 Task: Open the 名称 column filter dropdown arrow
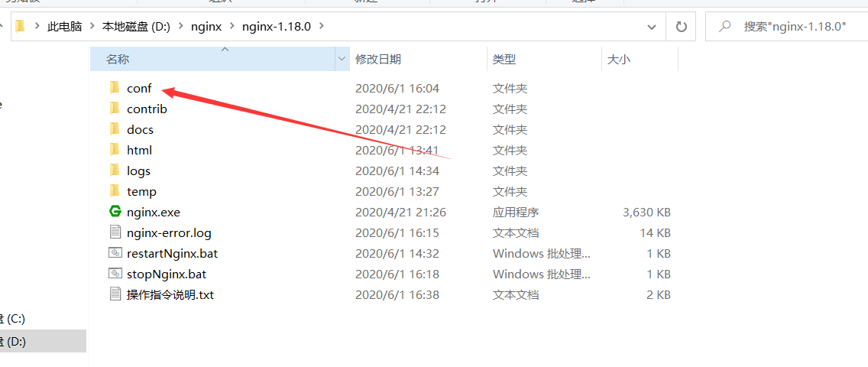pos(342,59)
